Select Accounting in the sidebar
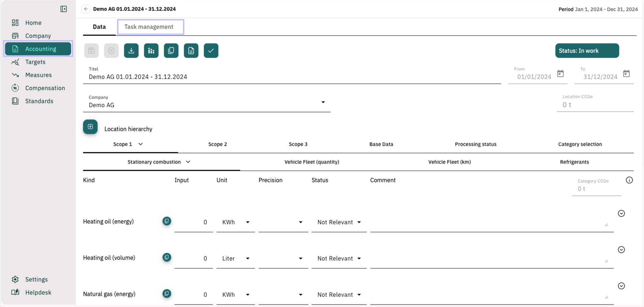This screenshot has width=644, height=307. [38, 49]
